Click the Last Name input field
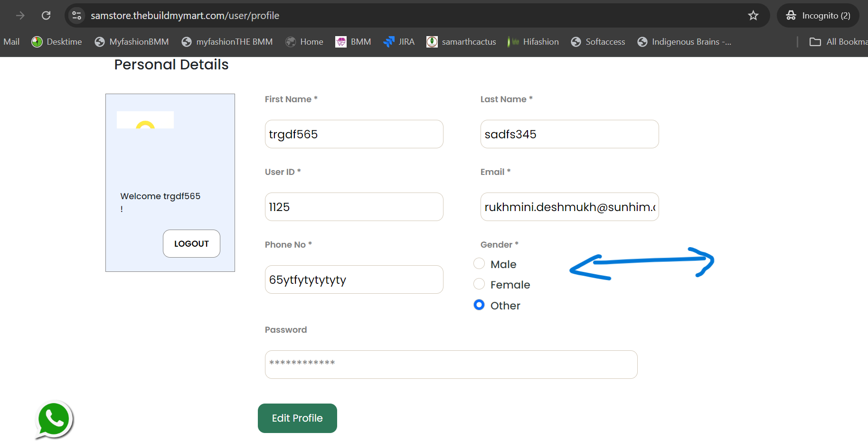The height and width of the screenshot is (443, 868). (x=570, y=134)
